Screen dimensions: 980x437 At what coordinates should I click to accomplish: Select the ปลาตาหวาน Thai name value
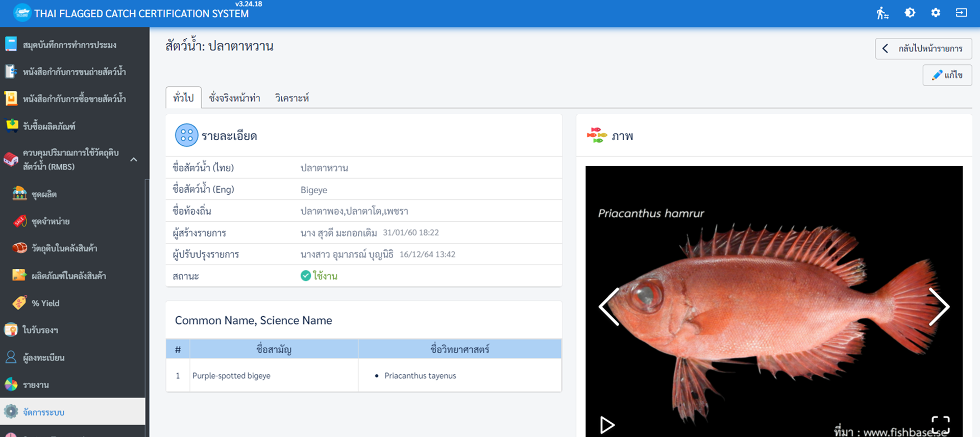324,168
